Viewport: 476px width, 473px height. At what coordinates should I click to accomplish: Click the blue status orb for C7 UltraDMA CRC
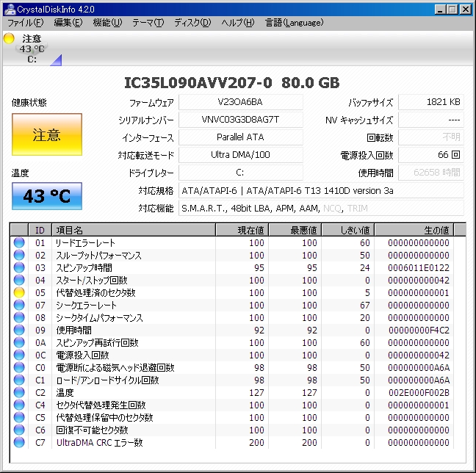tap(19, 442)
